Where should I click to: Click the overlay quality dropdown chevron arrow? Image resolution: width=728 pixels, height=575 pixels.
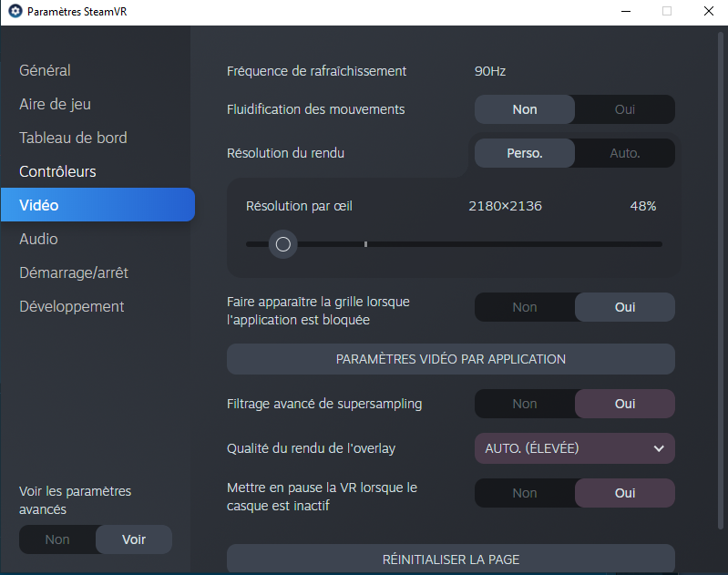tap(659, 448)
